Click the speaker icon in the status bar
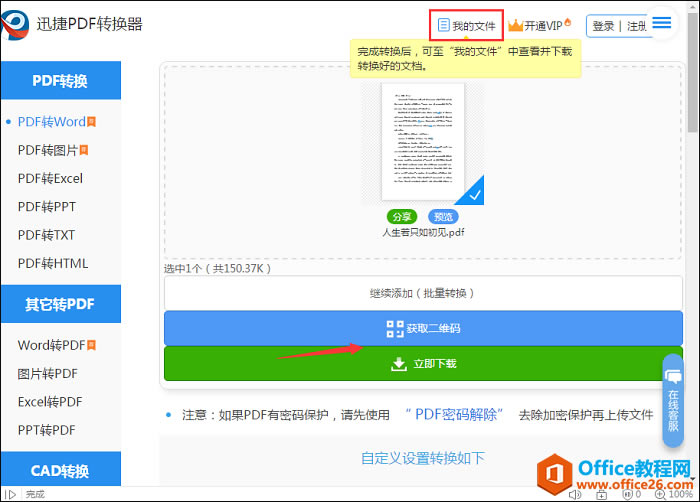 coord(575,494)
